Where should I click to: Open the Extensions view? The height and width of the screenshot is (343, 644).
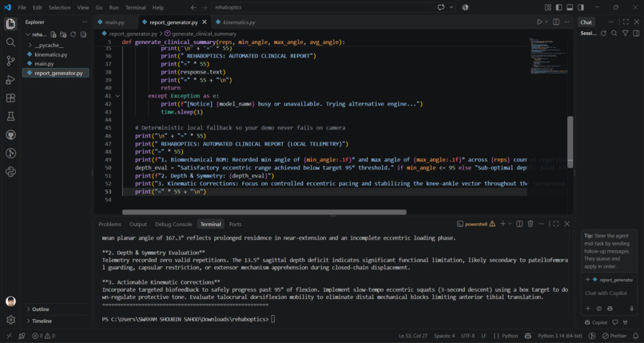[10, 98]
